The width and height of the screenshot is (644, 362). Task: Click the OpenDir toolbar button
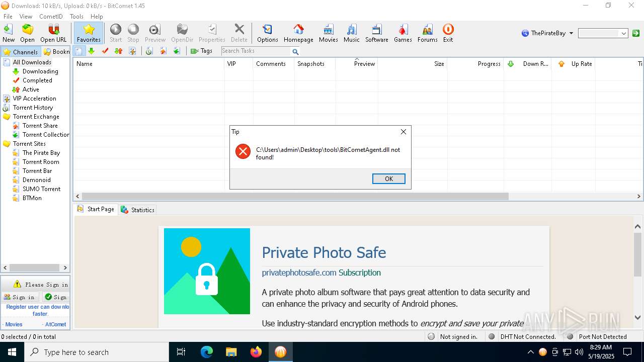tap(182, 33)
